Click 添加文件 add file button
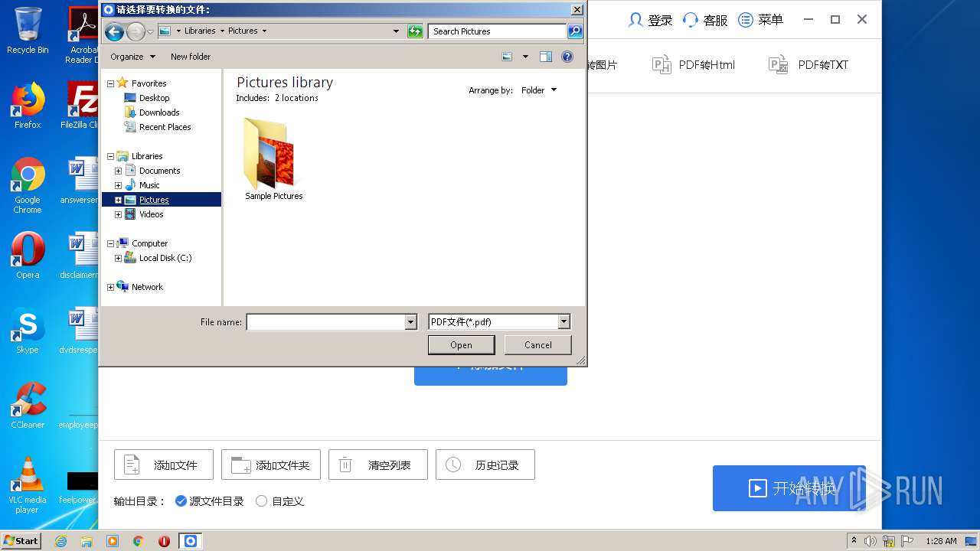Viewport: 980px width, 551px height. click(x=164, y=465)
